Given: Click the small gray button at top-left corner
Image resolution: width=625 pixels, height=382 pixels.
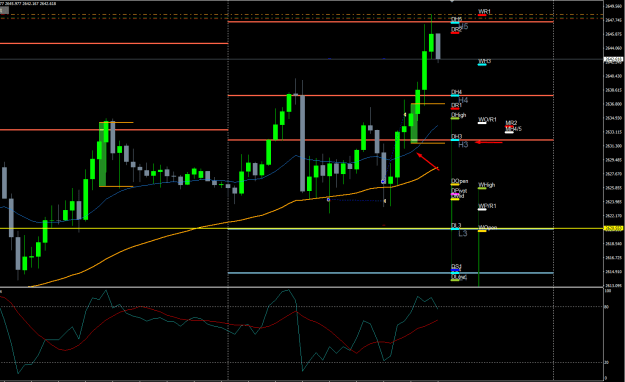Looking at the screenshot, I should pos(4,11).
